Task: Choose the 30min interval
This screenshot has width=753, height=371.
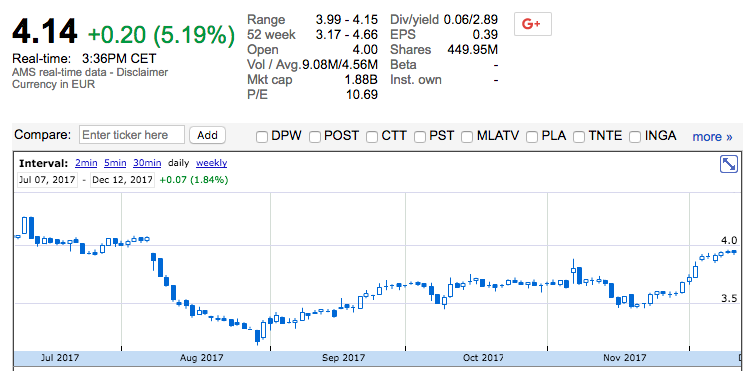Action: click(x=147, y=163)
